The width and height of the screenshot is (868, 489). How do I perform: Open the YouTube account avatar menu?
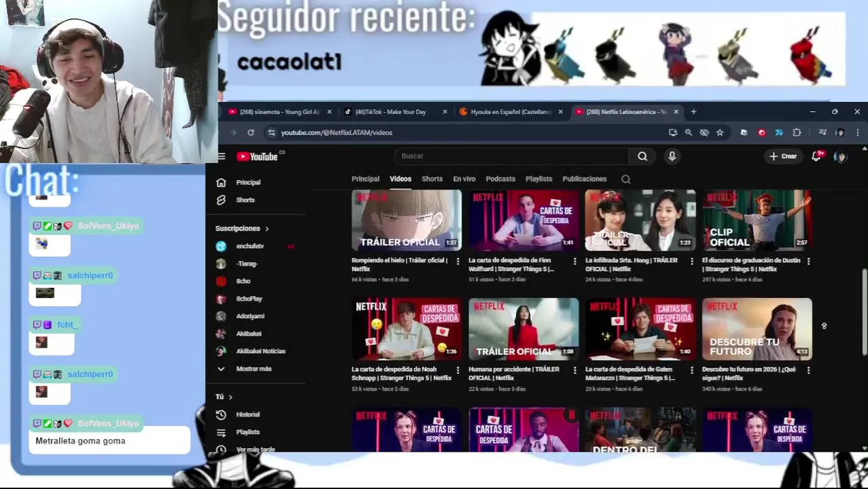(841, 156)
